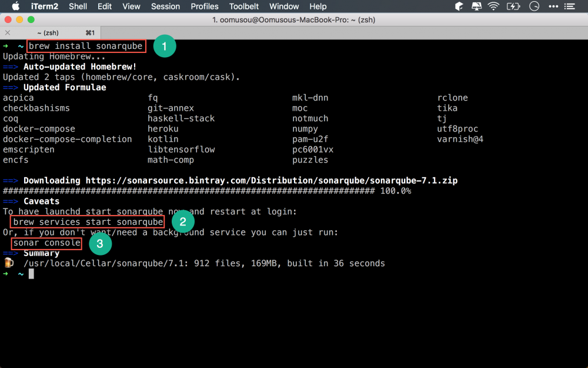This screenshot has width=588, height=368.
Task: Click the green circle labeled 2
Action: (183, 222)
